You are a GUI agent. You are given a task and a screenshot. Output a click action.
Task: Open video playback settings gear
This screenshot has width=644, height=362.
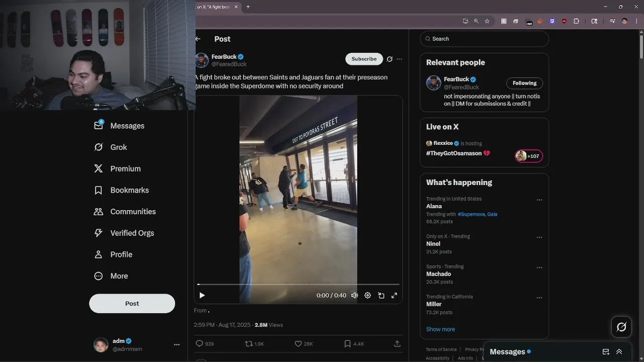tap(368, 296)
